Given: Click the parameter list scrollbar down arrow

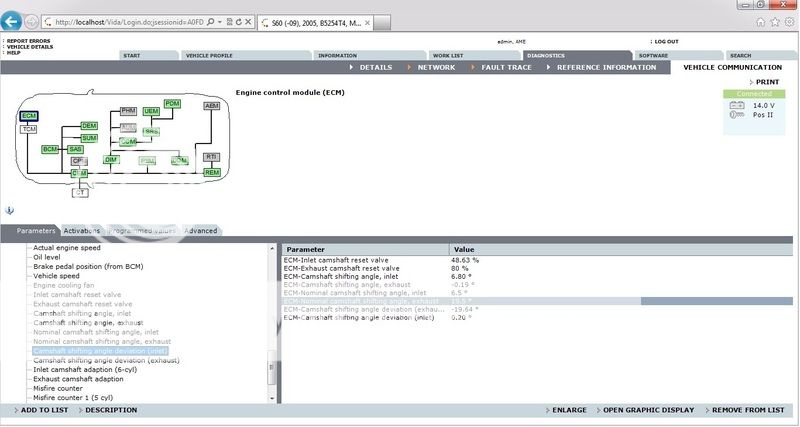Looking at the screenshot, I should click(273, 397).
